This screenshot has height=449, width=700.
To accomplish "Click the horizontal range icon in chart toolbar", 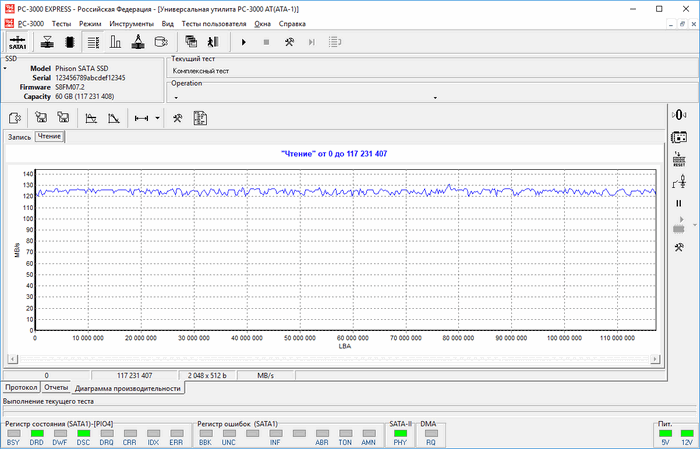I will click(x=141, y=118).
